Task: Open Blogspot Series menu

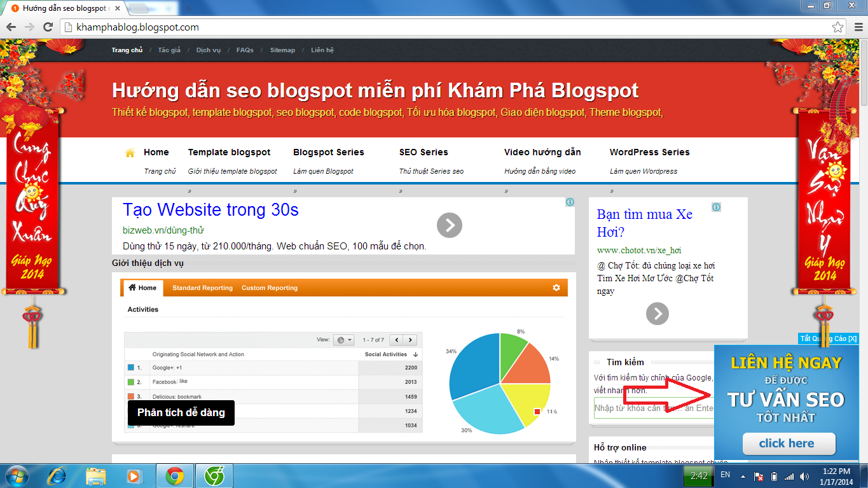Action: (x=329, y=152)
